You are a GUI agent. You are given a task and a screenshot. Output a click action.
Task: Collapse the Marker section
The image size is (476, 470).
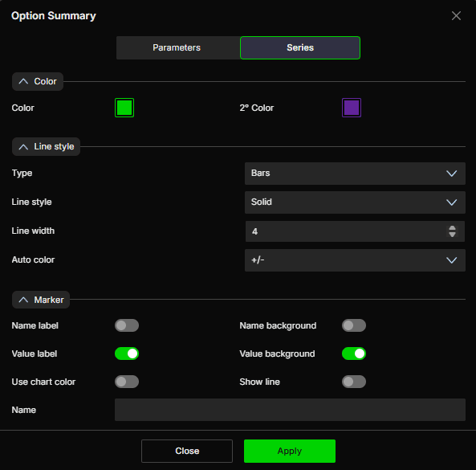41,300
